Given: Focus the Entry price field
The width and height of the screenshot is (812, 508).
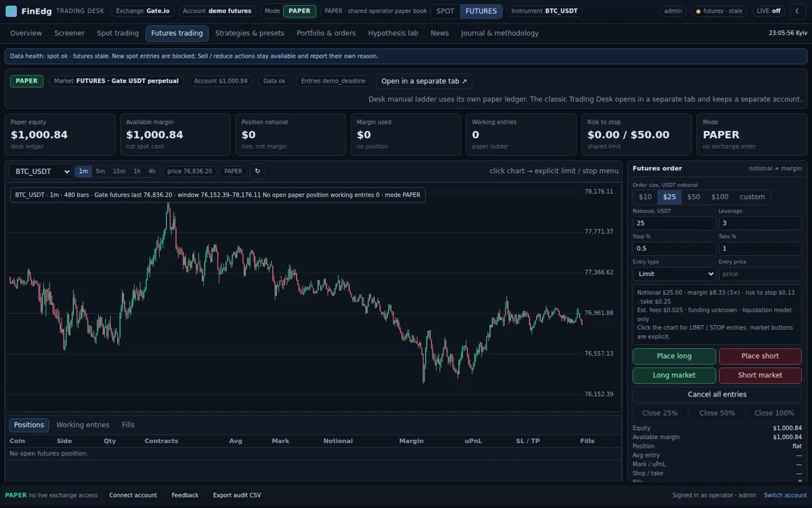Looking at the screenshot, I should [760, 274].
